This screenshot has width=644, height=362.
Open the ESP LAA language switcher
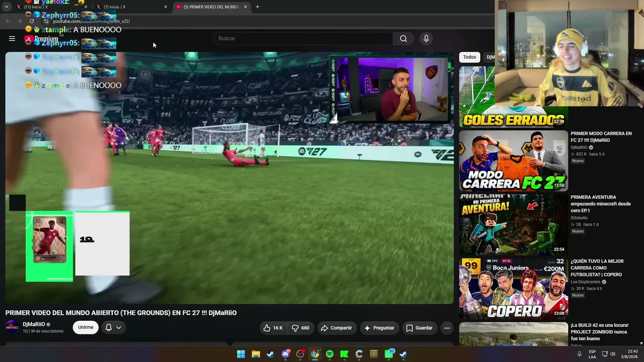(592, 354)
